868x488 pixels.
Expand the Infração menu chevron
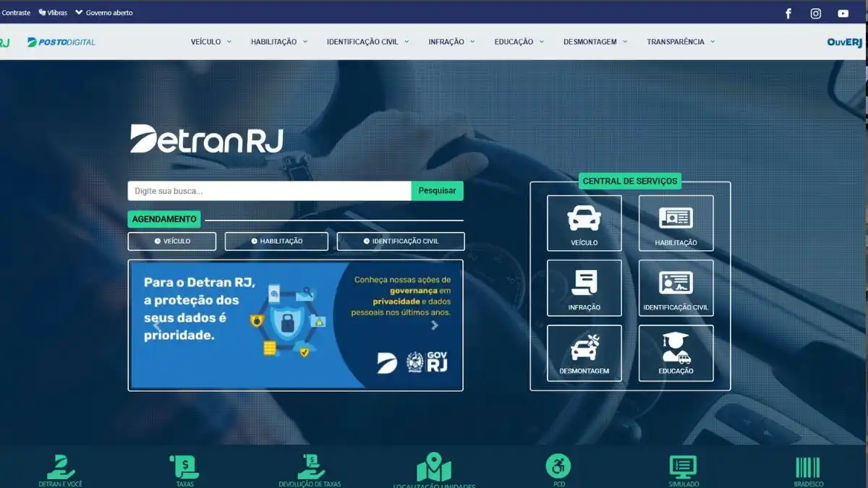pyautogui.click(x=472, y=41)
